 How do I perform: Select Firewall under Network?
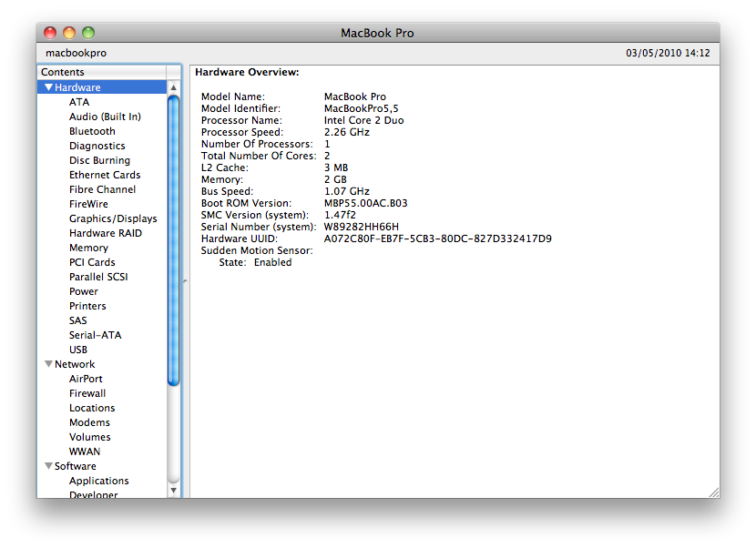pos(87,393)
